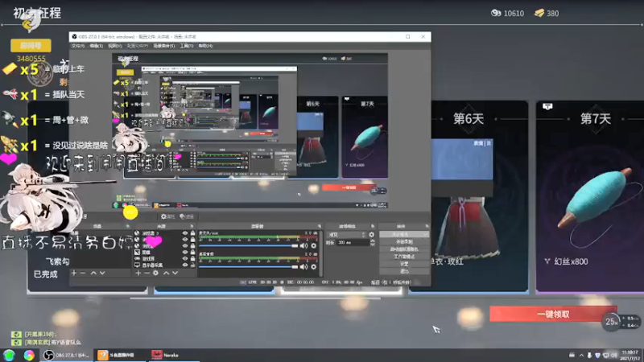644x362 pixels.
Task: Click Start Virtual Camera button
Action: tap(404, 249)
